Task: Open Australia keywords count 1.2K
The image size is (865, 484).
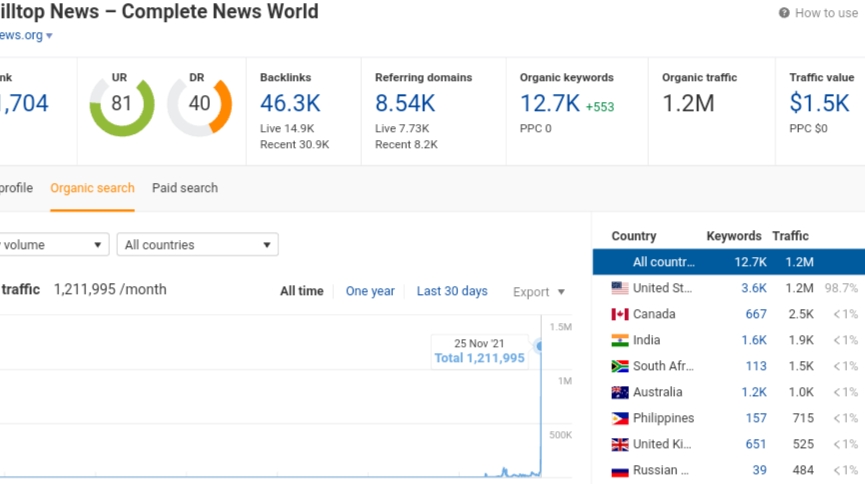Action: tap(754, 392)
